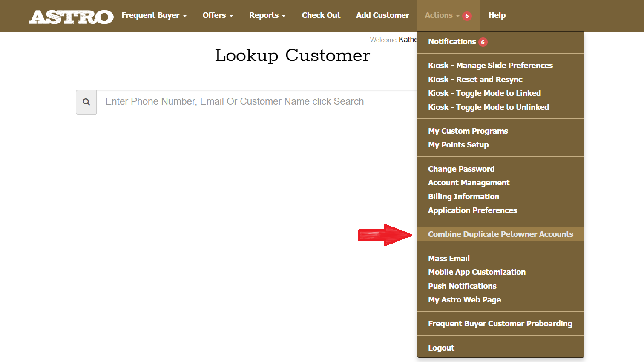The width and height of the screenshot is (644, 362).
Task: Select Frequent Buyer Customer Preboarding
Action: [x=500, y=324]
